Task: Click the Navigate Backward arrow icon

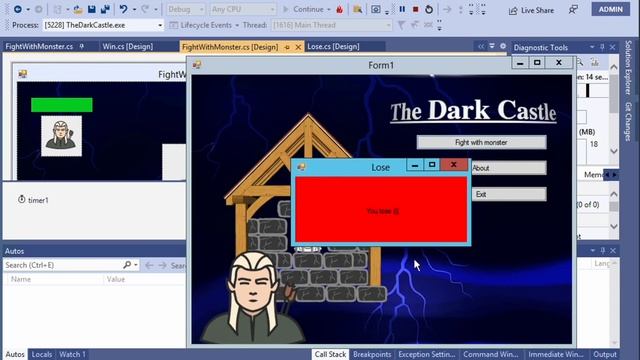Action: 18,9
